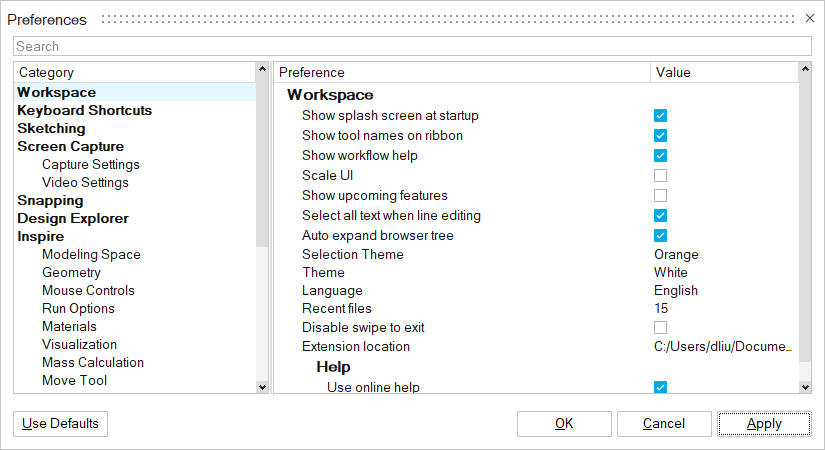
Task: Open Capture Settings category
Action: (91, 165)
